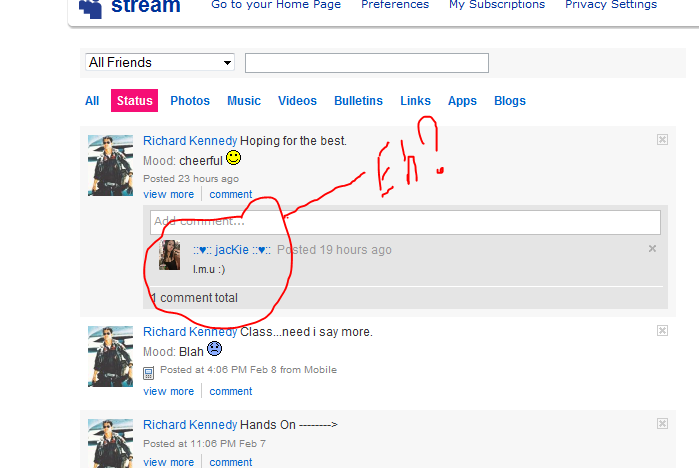This screenshot has width=699, height=468.
Task: Click 'comment' under the Blah mood post
Action: pyautogui.click(x=230, y=391)
